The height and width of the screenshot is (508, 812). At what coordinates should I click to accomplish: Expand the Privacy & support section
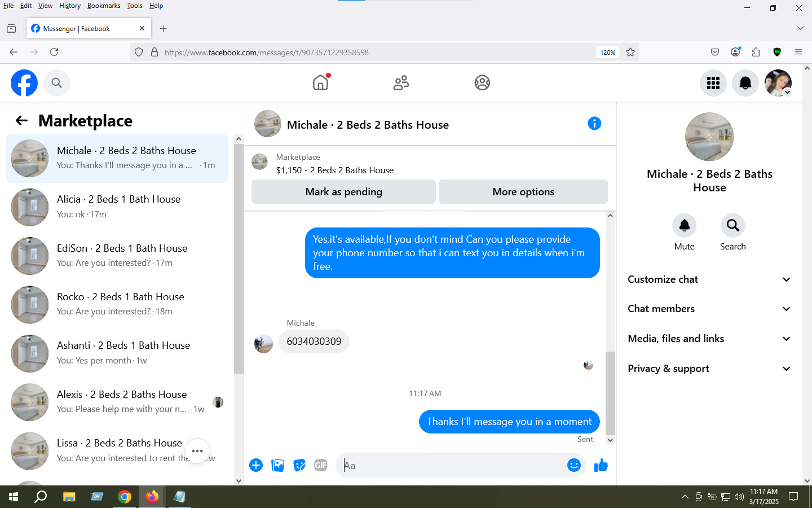pos(709,369)
